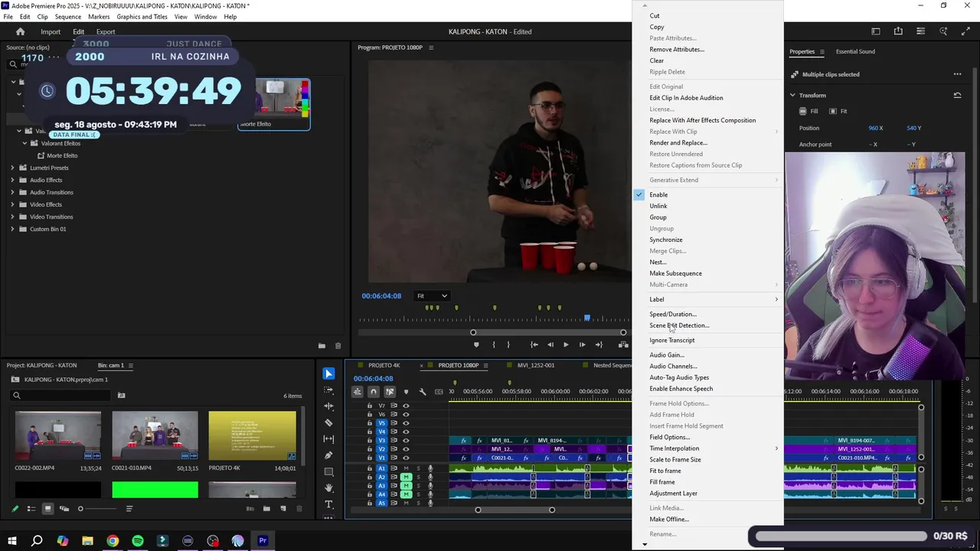Open project panel sort icons menu
The width and height of the screenshot is (980, 551).
pyautogui.click(x=129, y=509)
